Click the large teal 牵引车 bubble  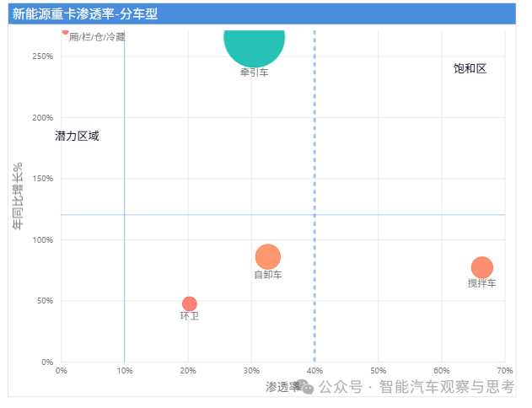254,40
